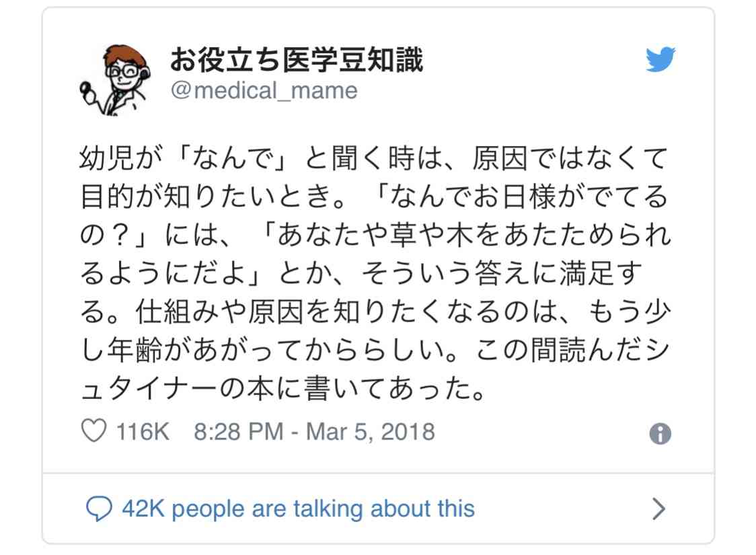
Task: Open the お役立ち医学豆知識 display name
Action: [x=297, y=61]
